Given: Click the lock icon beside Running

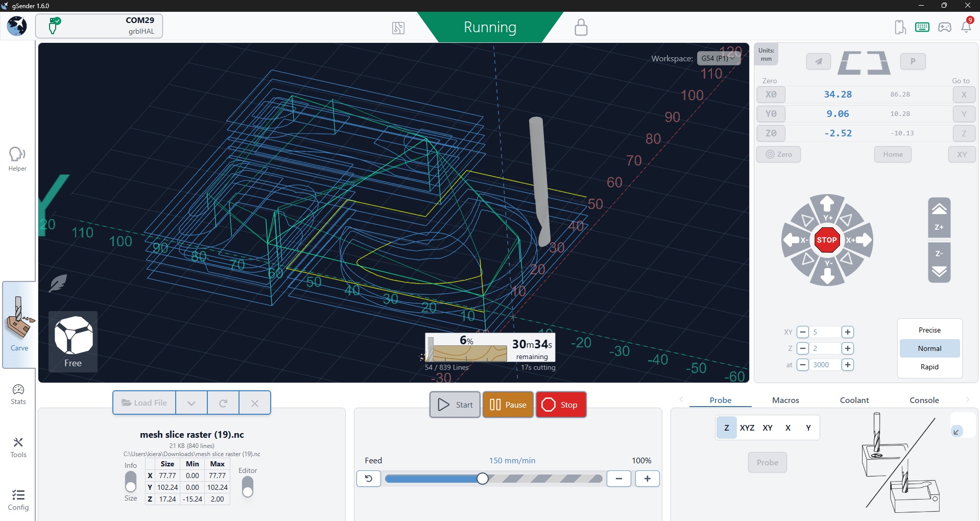Looking at the screenshot, I should coord(581,27).
